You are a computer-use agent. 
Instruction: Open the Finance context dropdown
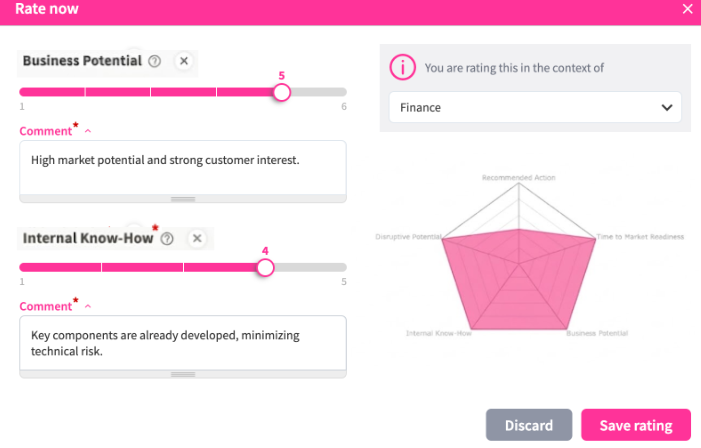(535, 107)
